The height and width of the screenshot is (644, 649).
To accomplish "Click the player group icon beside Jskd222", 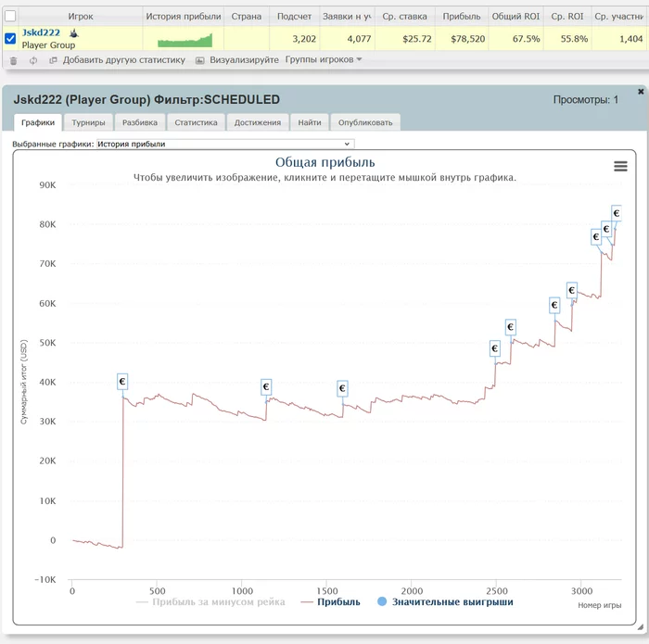I will [x=74, y=32].
